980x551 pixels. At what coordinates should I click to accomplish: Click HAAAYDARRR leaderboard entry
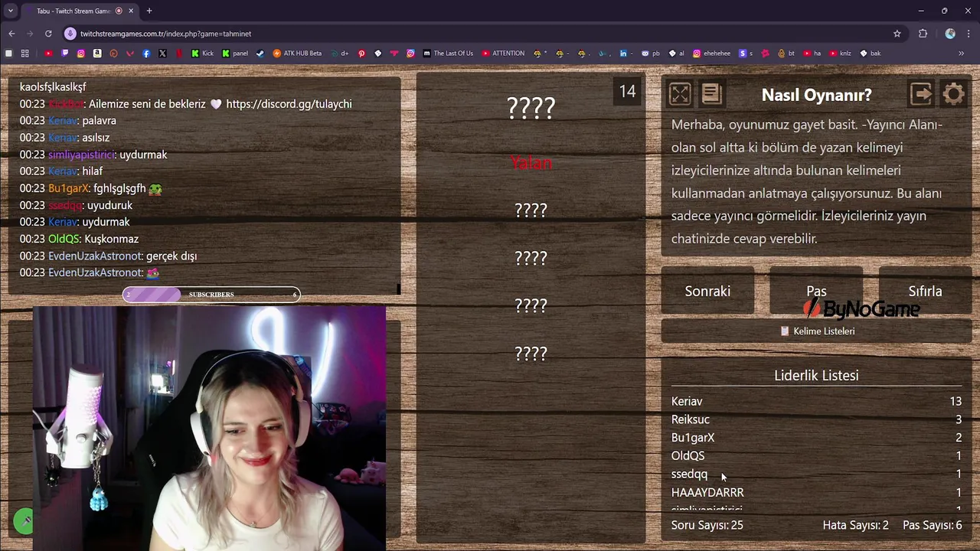click(707, 492)
